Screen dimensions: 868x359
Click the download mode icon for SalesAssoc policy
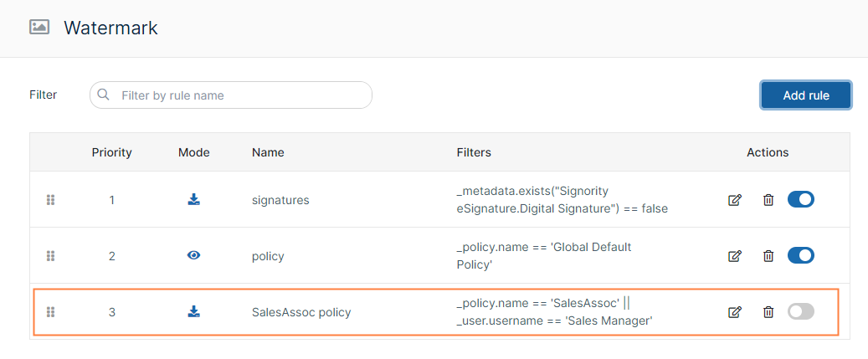(x=193, y=311)
